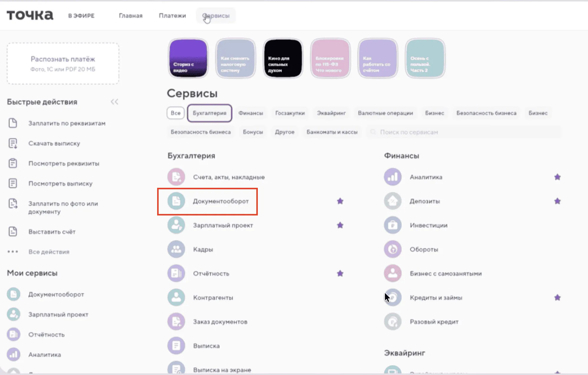588x375 pixels.
Task: Click the Зарплатный проект service icon
Action: [176, 225]
